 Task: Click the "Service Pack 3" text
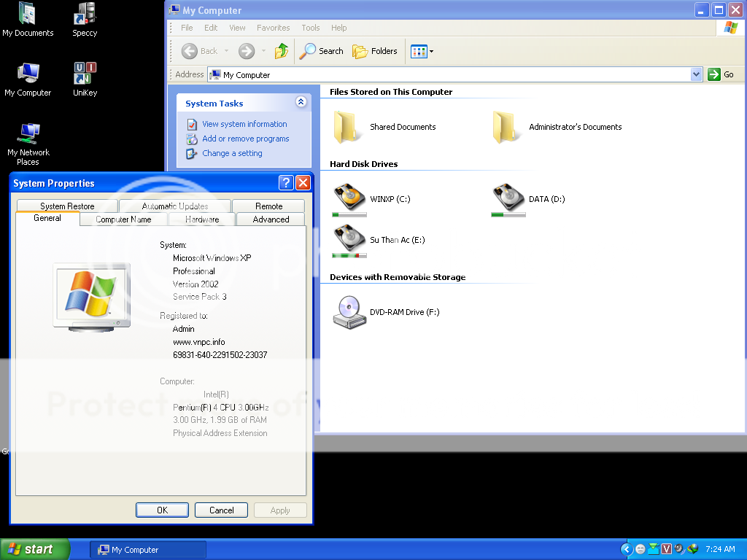tap(200, 297)
